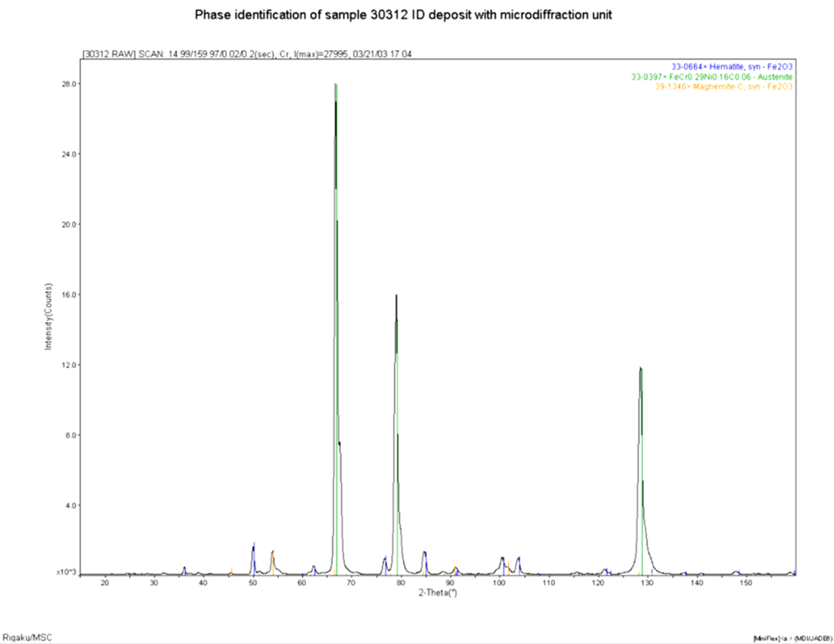Click the Austenite phase legend label

pos(712,77)
